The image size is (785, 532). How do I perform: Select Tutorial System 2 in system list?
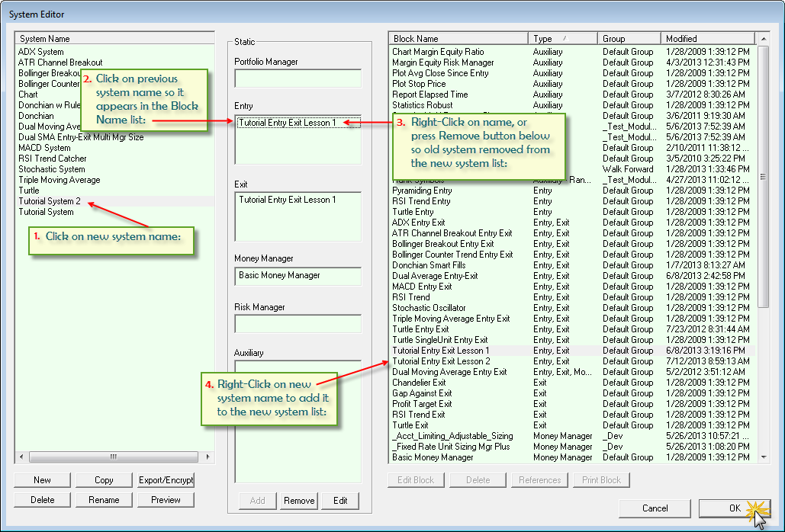pyautogui.click(x=50, y=201)
